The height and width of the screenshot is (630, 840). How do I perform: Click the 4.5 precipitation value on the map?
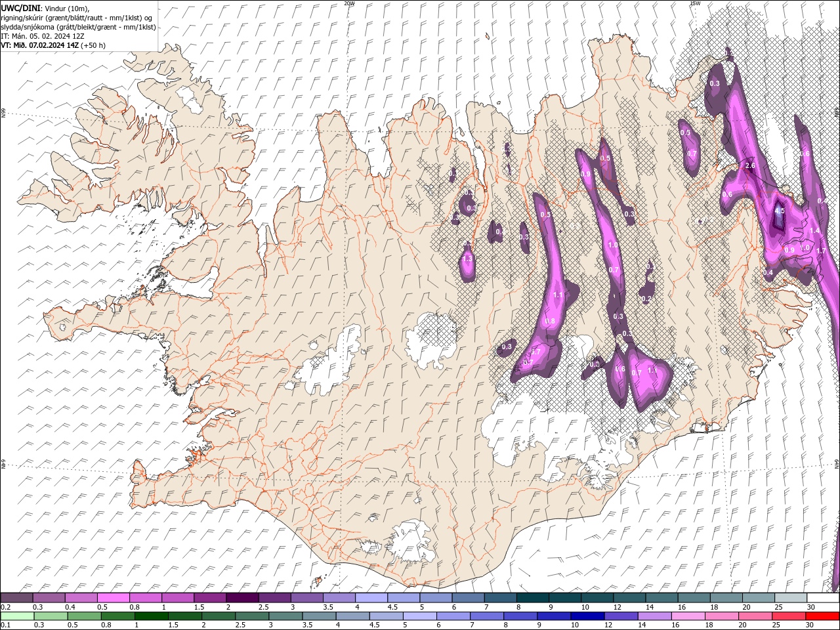coord(779,211)
